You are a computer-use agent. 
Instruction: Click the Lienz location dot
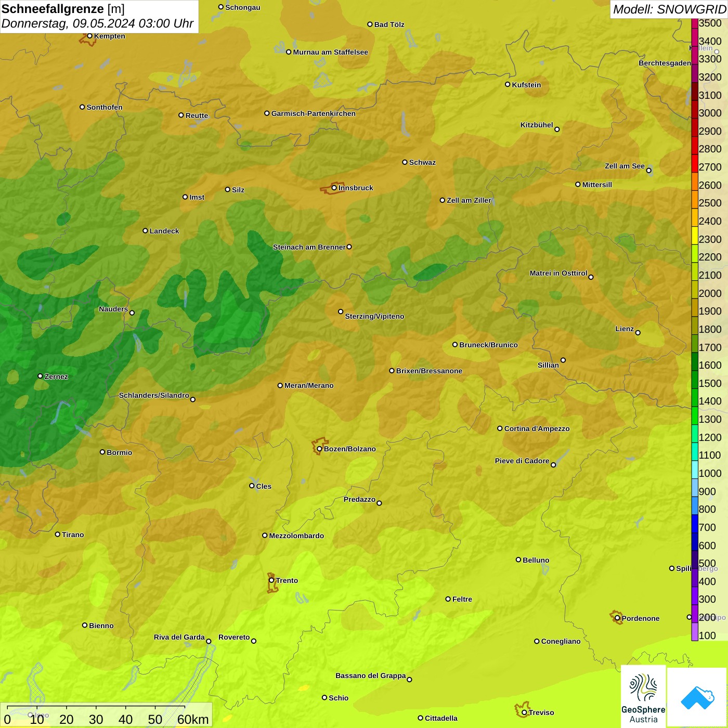[638, 333]
